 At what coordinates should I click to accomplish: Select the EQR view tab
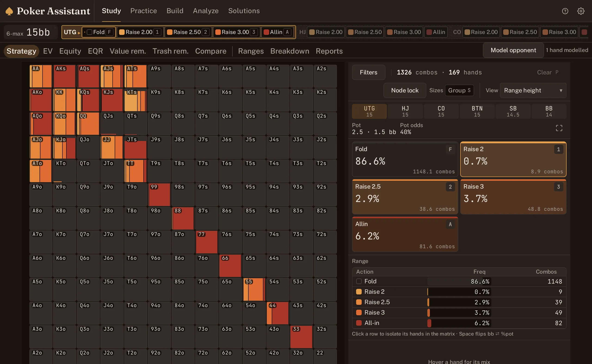point(95,51)
